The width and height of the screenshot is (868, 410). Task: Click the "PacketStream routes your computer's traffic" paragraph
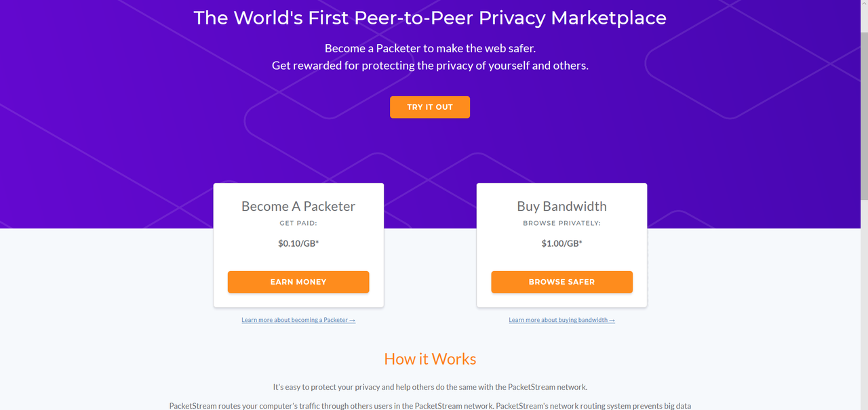coord(430,406)
